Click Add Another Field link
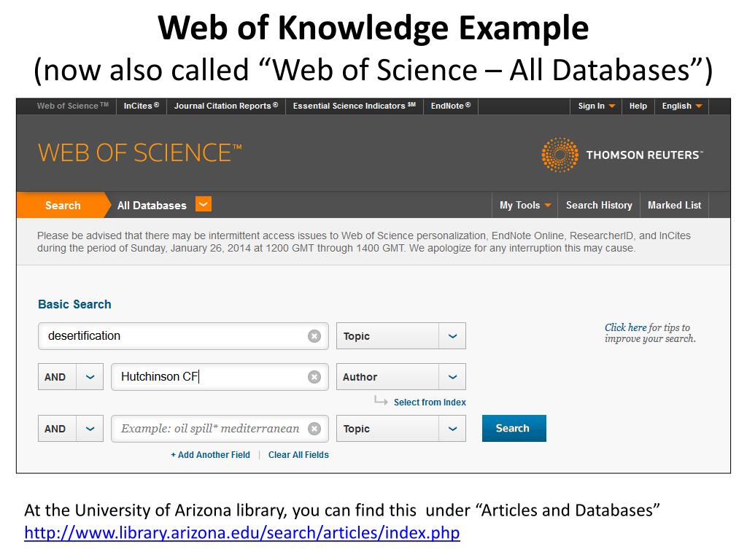The image size is (747, 560). [x=210, y=455]
